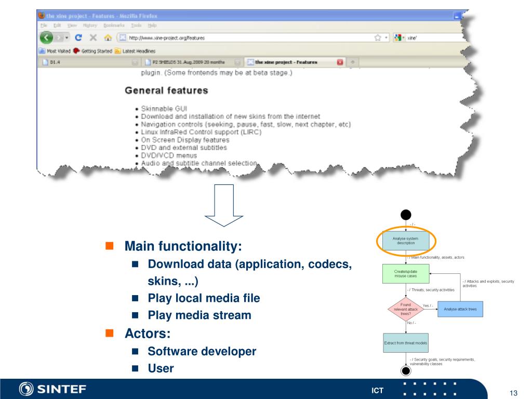Click the ICT label in the footer
Viewport: 532px width, 399px height.
pyautogui.click(x=377, y=391)
